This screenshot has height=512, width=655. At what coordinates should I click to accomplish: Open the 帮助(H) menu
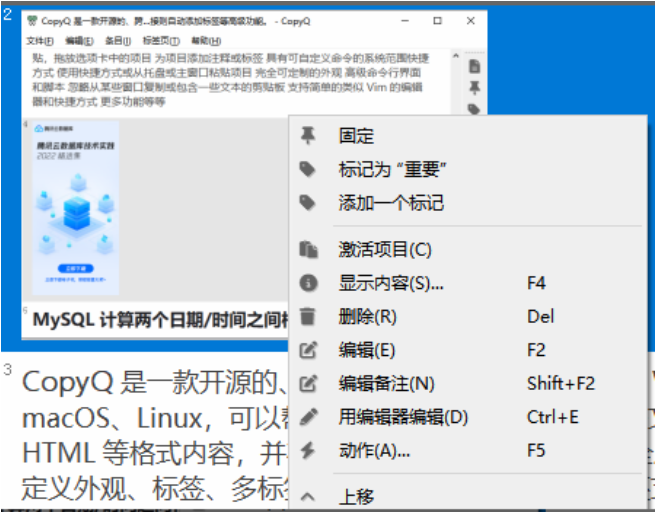[206, 41]
